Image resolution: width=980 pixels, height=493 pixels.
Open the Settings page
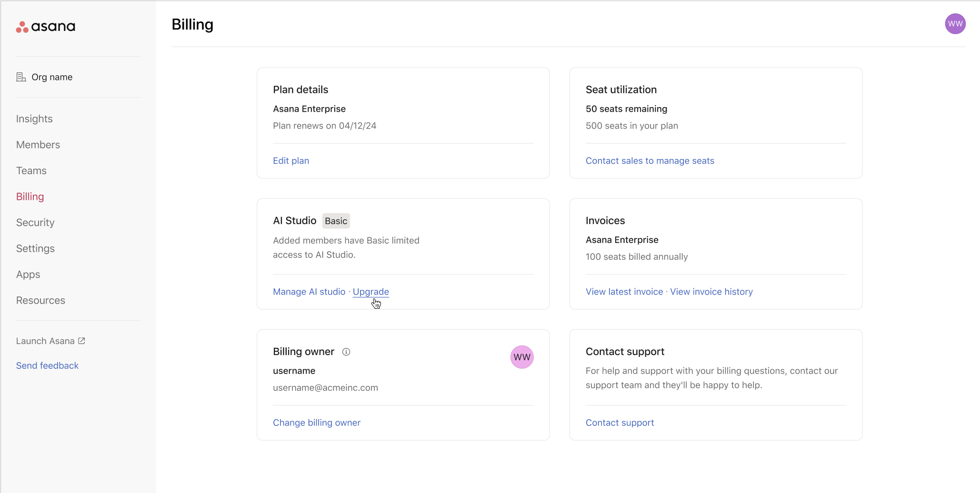(x=35, y=248)
